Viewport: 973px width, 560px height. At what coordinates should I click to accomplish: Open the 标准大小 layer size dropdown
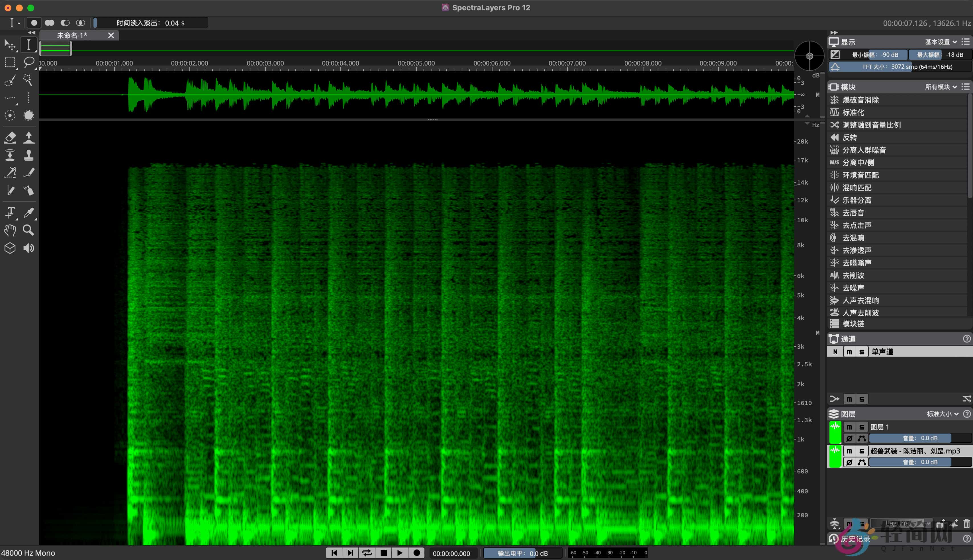click(x=942, y=414)
